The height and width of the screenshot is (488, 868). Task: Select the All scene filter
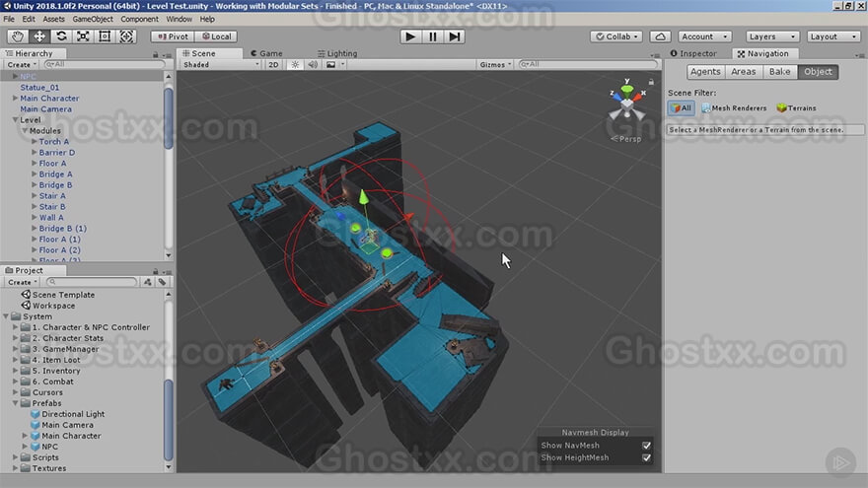[681, 108]
